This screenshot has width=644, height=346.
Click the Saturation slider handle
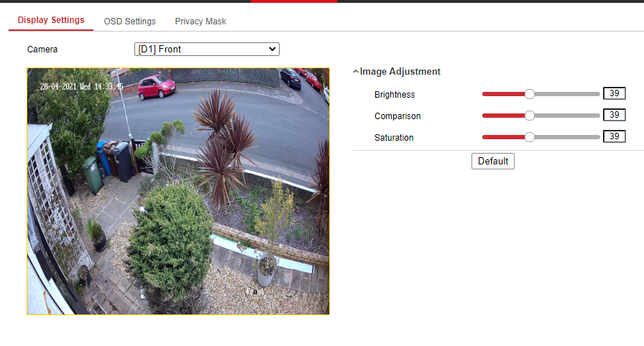coord(530,137)
